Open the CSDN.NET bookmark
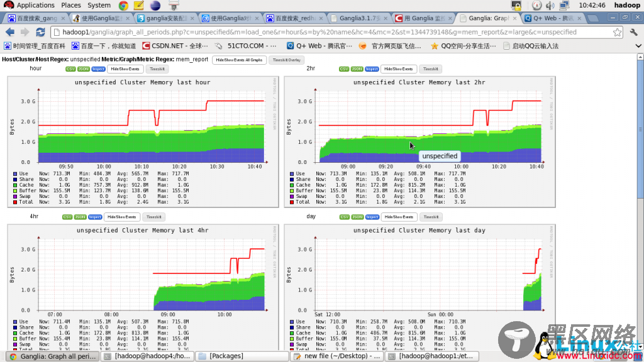Viewport: 644px width, 362px height. [175, 46]
